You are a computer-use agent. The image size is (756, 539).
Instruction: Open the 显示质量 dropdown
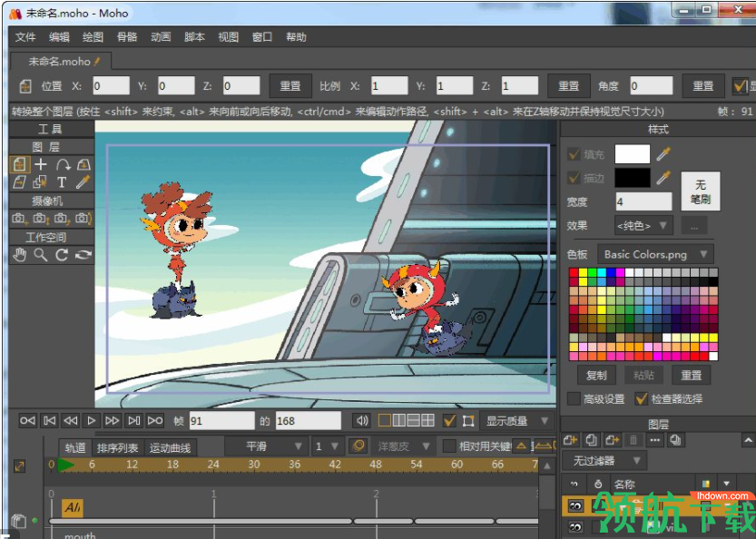click(518, 421)
